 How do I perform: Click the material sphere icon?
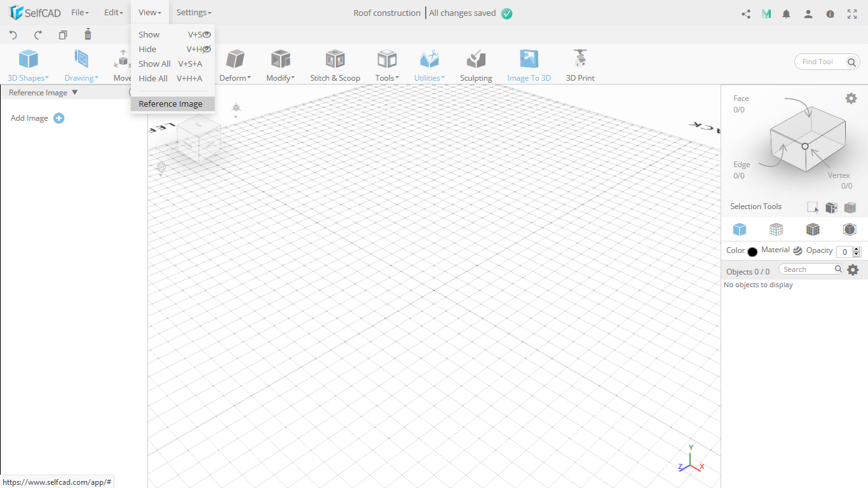pos(797,251)
